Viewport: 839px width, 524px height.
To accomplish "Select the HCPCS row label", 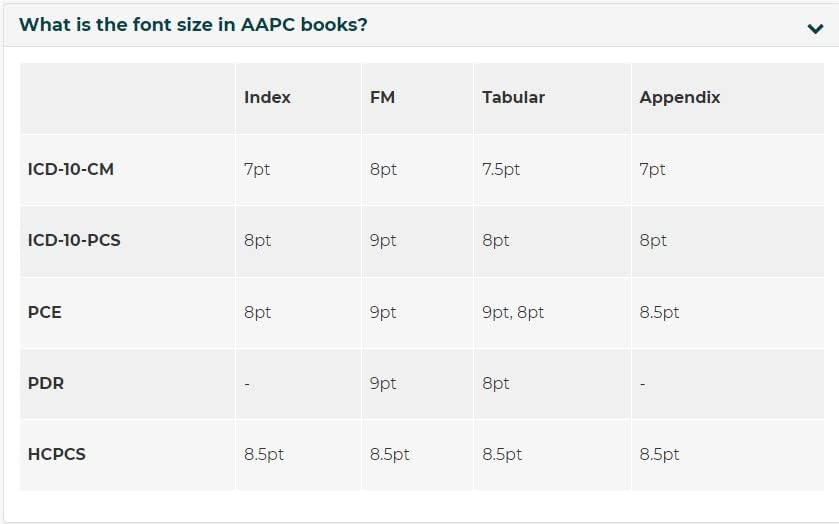I will (57, 454).
